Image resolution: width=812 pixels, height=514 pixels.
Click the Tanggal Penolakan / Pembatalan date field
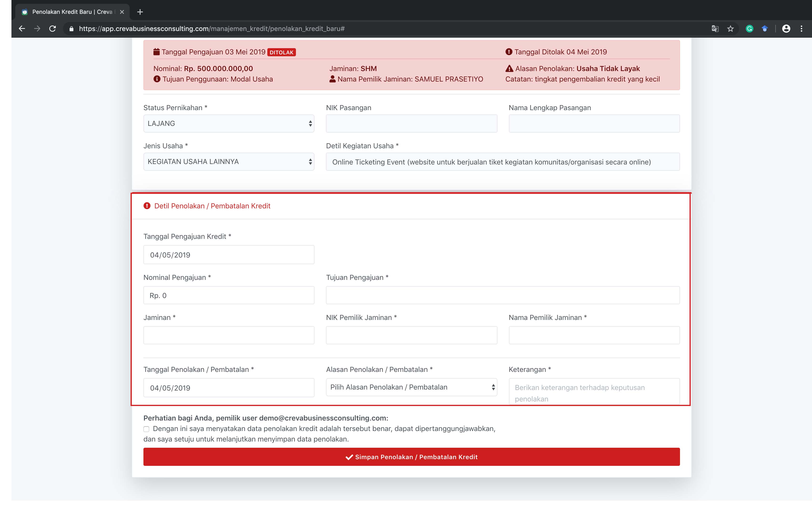[x=229, y=388]
